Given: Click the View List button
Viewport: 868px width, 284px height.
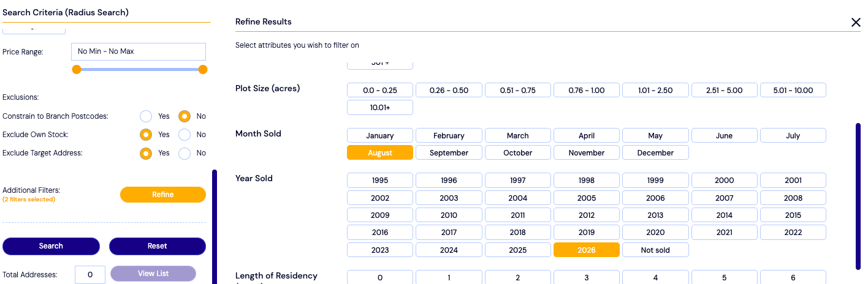Looking at the screenshot, I should pyautogui.click(x=153, y=274).
